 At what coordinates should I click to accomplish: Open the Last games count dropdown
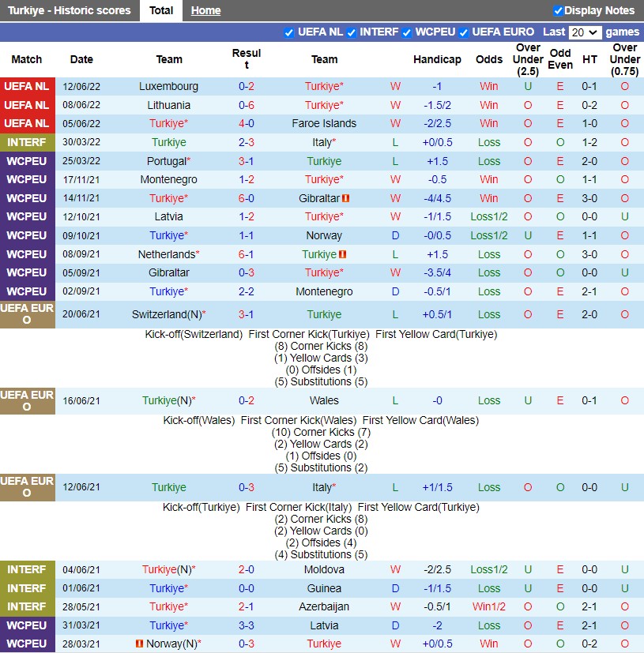pos(585,32)
